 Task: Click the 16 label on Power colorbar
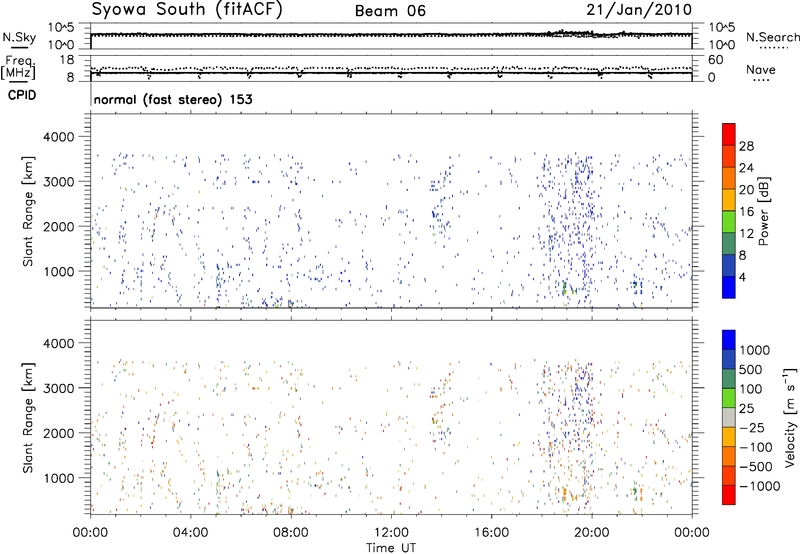[x=746, y=212]
